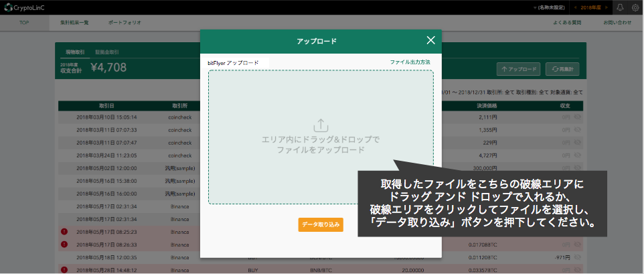
Task: Open the 集計結果一覧 navigation tab
Action: click(74, 23)
